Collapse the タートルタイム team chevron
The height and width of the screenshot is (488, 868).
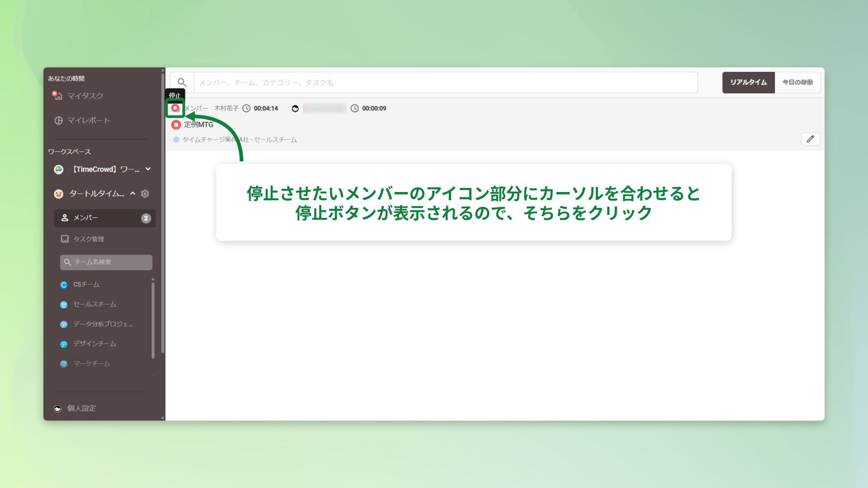[133, 194]
